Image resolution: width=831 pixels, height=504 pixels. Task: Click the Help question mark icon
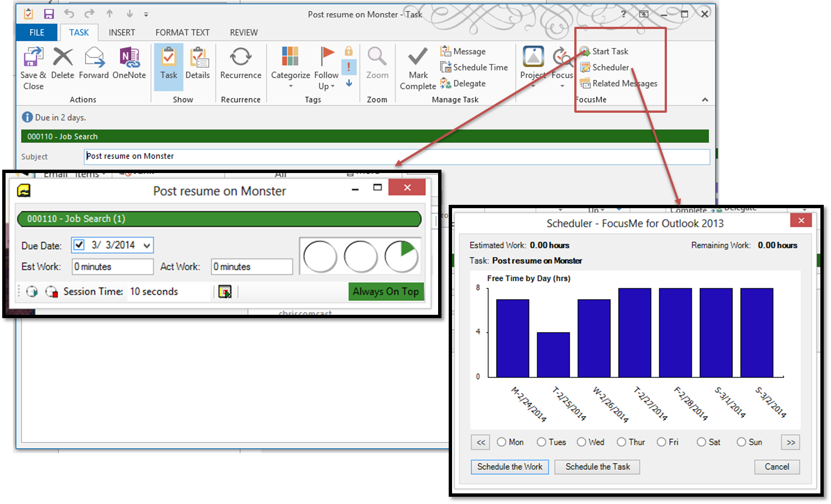point(623,14)
